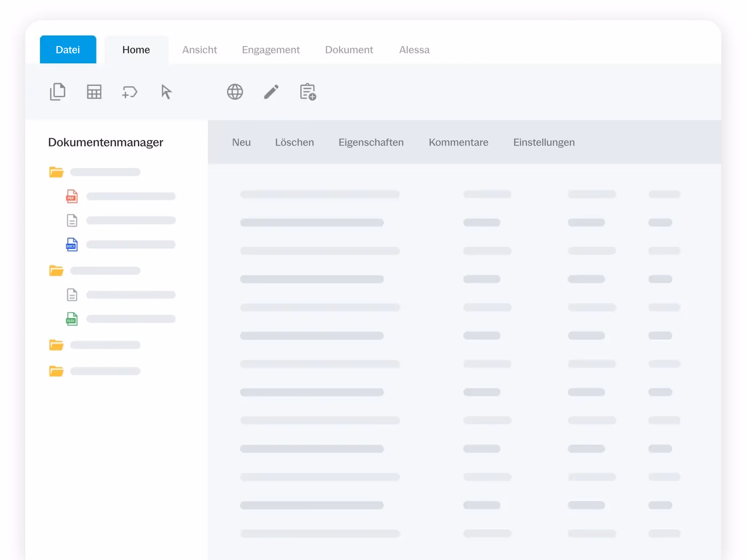Select the PDF file in tree

click(x=72, y=196)
